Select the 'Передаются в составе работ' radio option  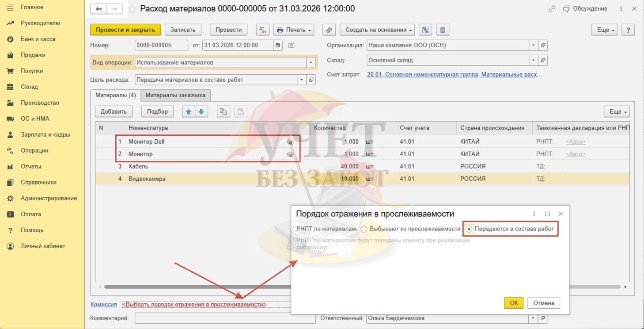[x=469, y=229]
